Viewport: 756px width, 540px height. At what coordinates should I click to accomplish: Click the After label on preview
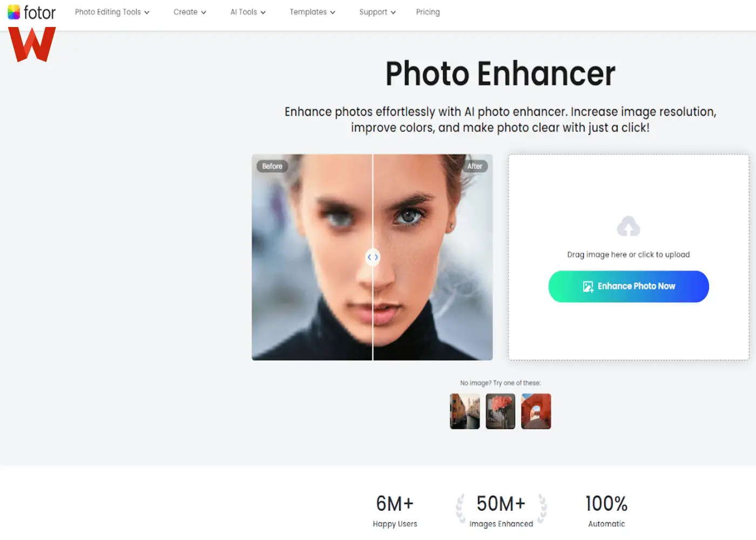[x=475, y=166]
